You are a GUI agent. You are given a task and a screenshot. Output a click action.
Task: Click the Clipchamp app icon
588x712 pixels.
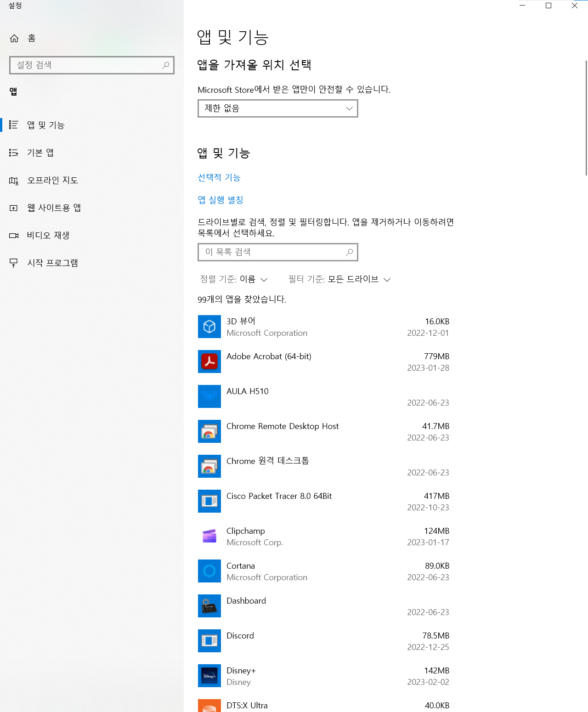pyautogui.click(x=209, y=536)
